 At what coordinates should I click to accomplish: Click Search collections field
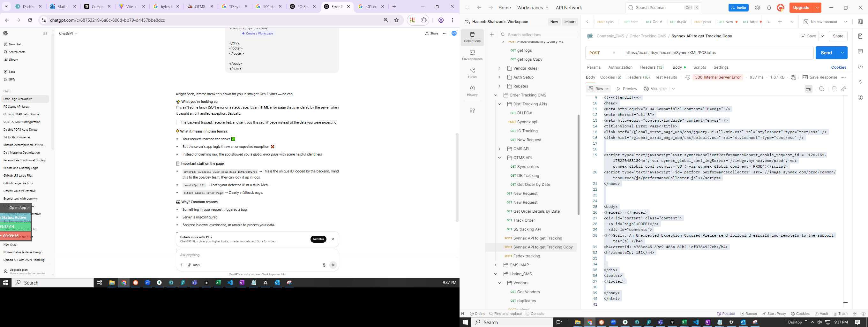point(538,35)
